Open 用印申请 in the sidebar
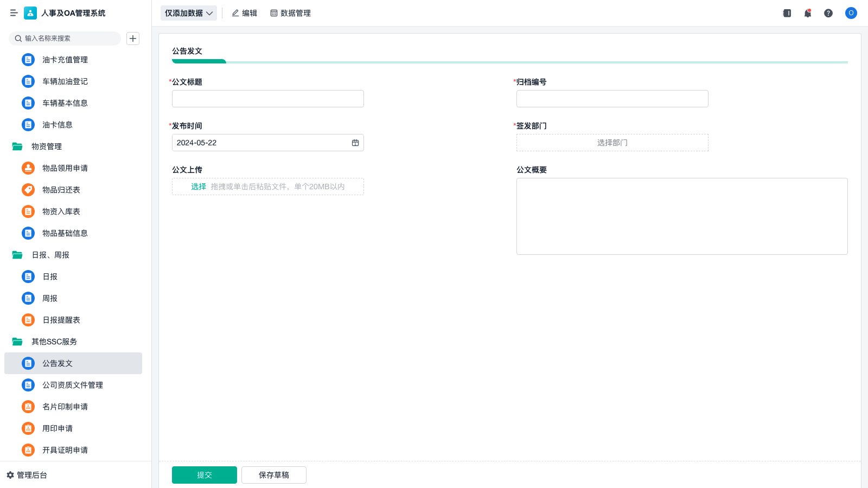 [x=57, y=428]
